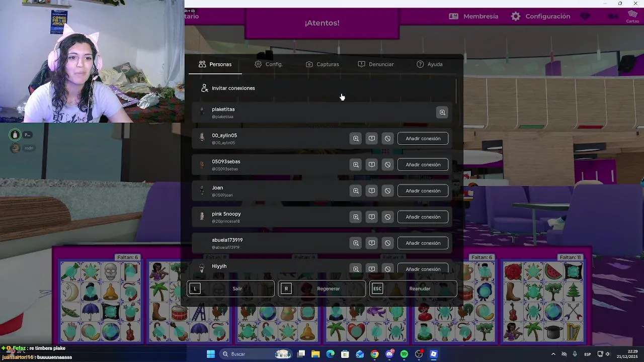Open OBS Studio from the taskbar
644x362 pixels.
tap(419, 354)
